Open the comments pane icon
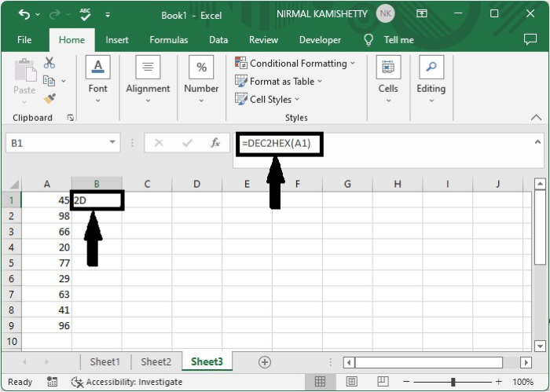Screen dimensions: 550x392 click(530, 39)
